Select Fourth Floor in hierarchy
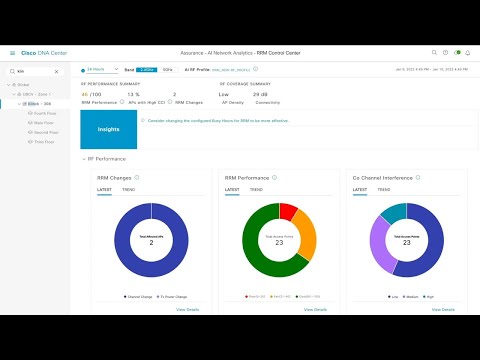This screenshot has height=360, width=480. 45,113
